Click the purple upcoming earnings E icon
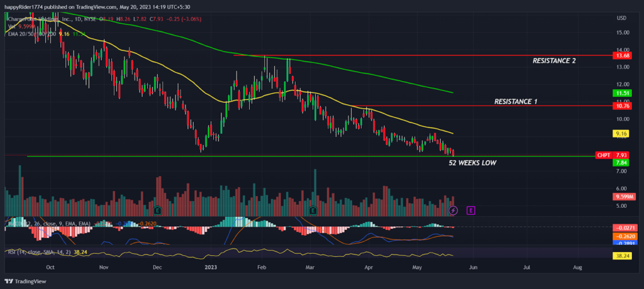Screen dimensions: 644x289 pos(470,210)
